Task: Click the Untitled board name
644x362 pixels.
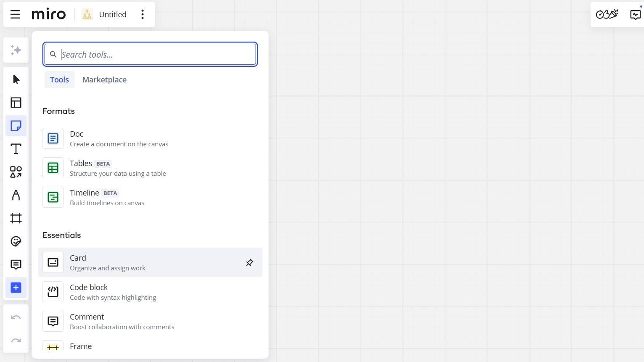Action: [112, 14]
